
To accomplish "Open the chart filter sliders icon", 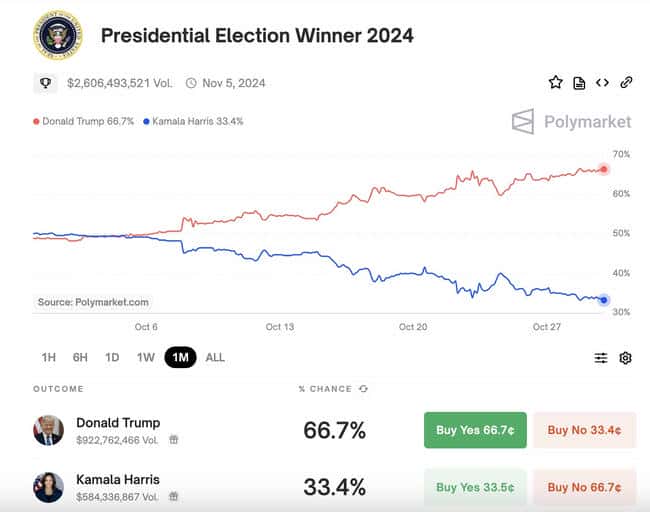I will pyautogui.click(x=601, y=358).
